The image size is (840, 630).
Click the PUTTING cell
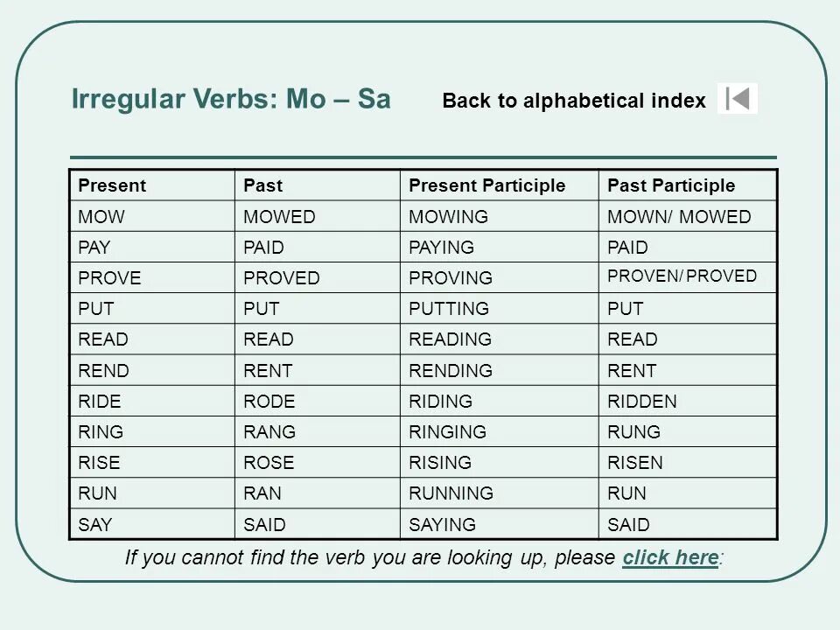coord(500,309)
